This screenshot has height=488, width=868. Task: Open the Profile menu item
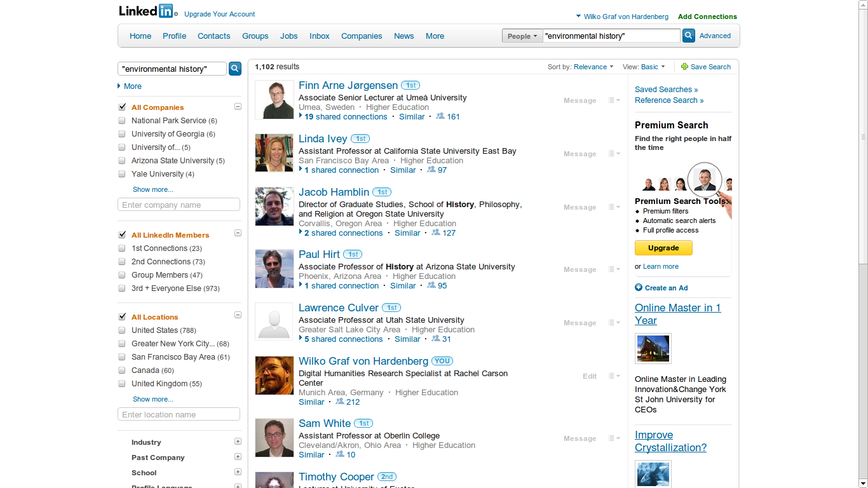[x=174, y=36]
